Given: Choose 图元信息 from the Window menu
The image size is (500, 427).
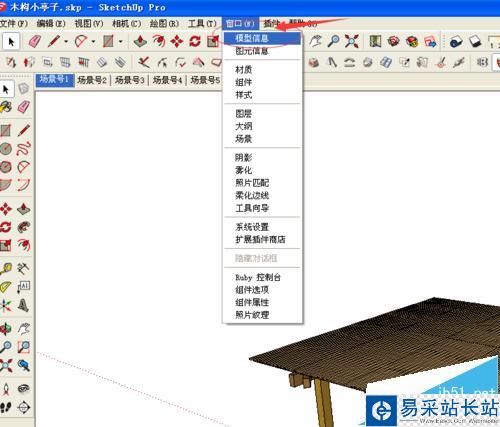Looking at the screenshot, I should 262,51.
